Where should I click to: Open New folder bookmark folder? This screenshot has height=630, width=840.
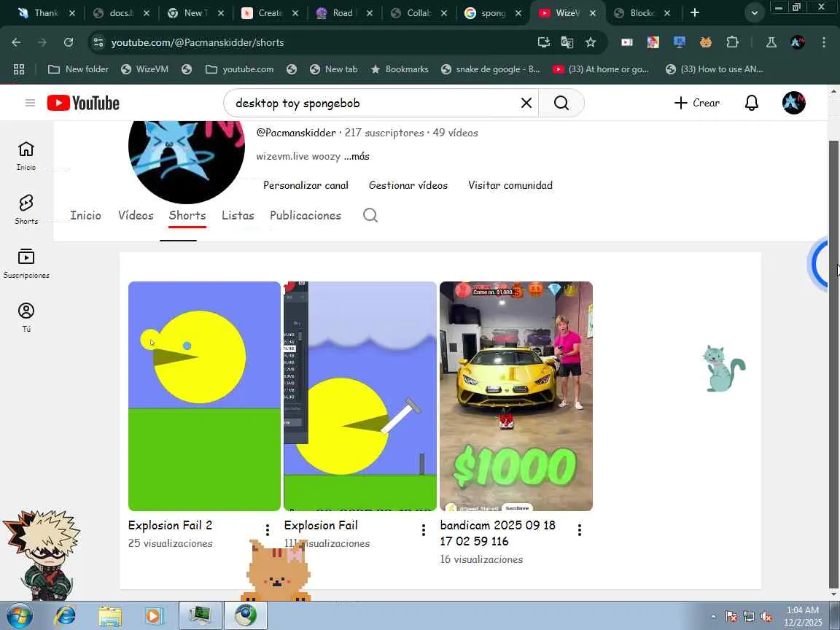pos(78,69)
